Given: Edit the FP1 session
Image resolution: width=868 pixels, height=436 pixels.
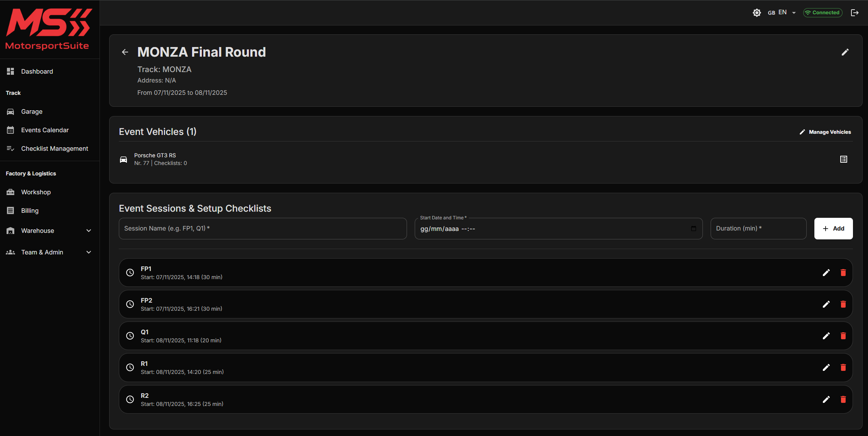Looking at the screenshot, I should point(826,273).
